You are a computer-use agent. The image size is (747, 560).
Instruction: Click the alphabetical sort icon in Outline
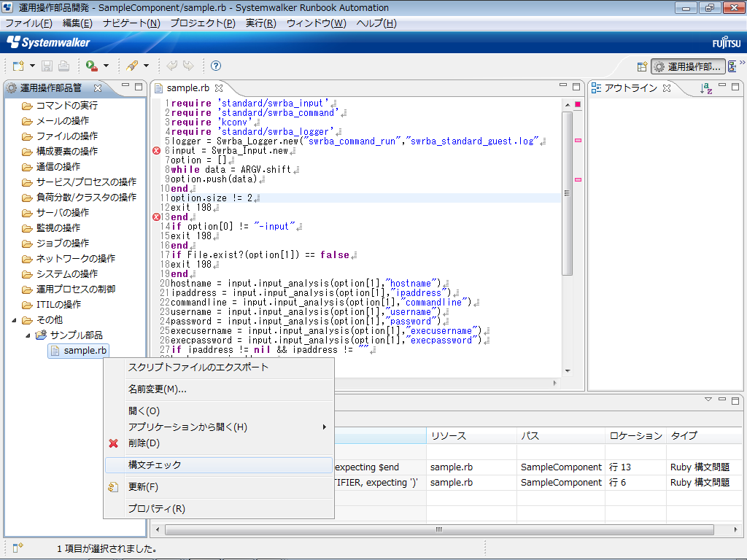coord(706,88)
